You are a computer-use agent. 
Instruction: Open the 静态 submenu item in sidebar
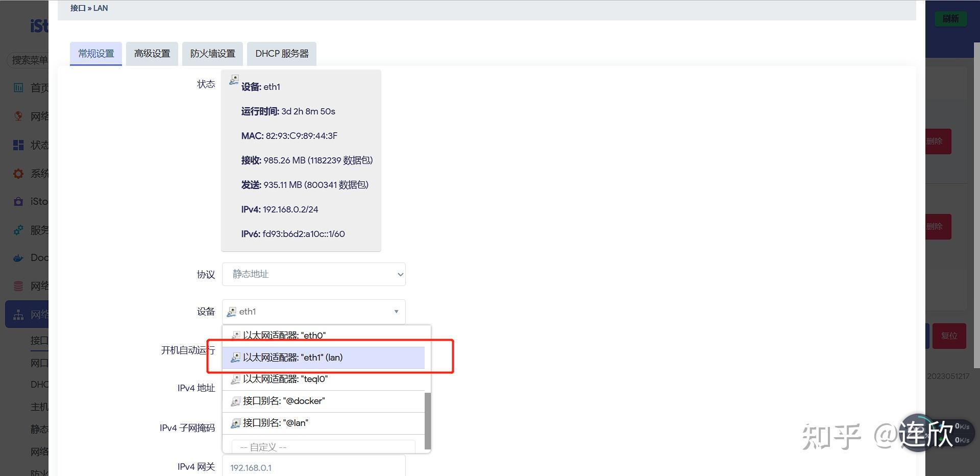pos(39,430)
